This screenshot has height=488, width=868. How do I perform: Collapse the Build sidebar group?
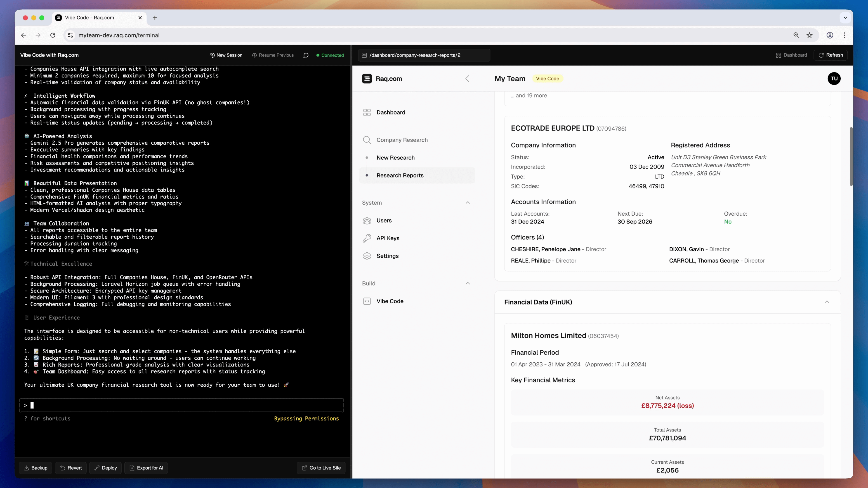468,284
